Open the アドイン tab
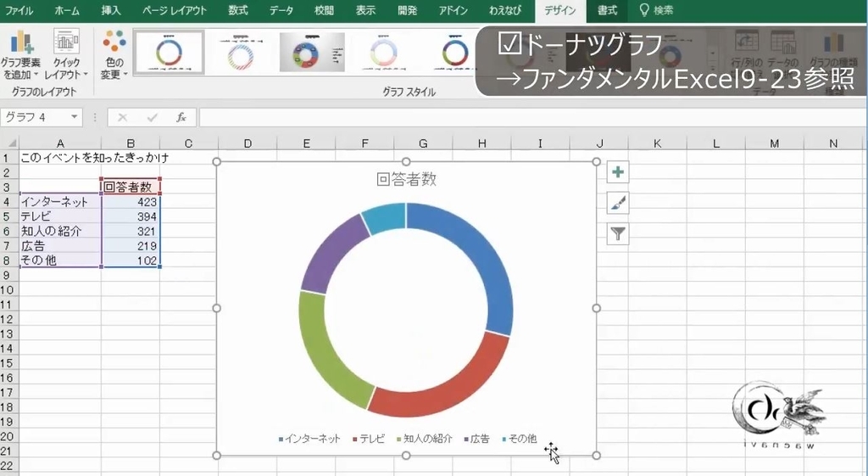The width and height of the screenshot is (868, 476). point(453,10)
